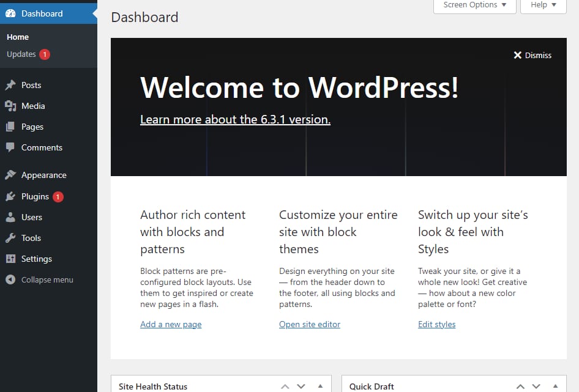579x392 pixels.
Task: Click the Dashboard page title
Action: [144, 17]
